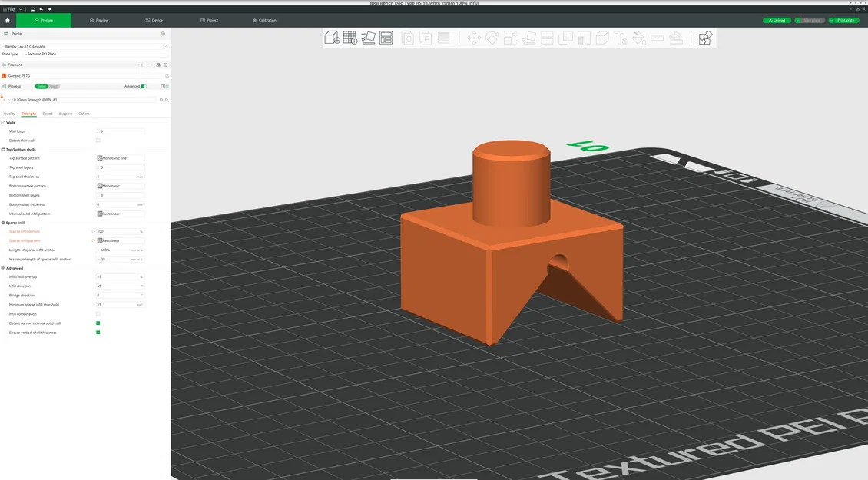
Task: Uncheck Detect narrow internal solid infill
Action: pyautogui.click(x=98, y=323)
